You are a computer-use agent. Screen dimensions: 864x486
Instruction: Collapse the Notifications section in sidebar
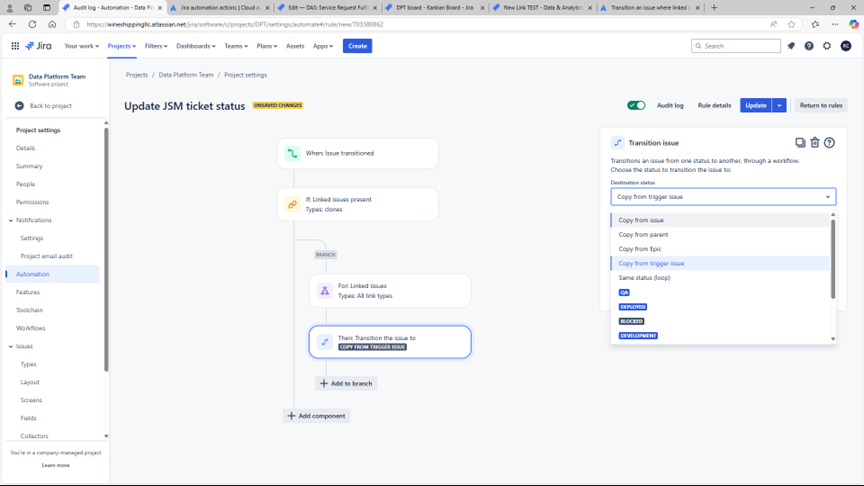tap(10, 220)
